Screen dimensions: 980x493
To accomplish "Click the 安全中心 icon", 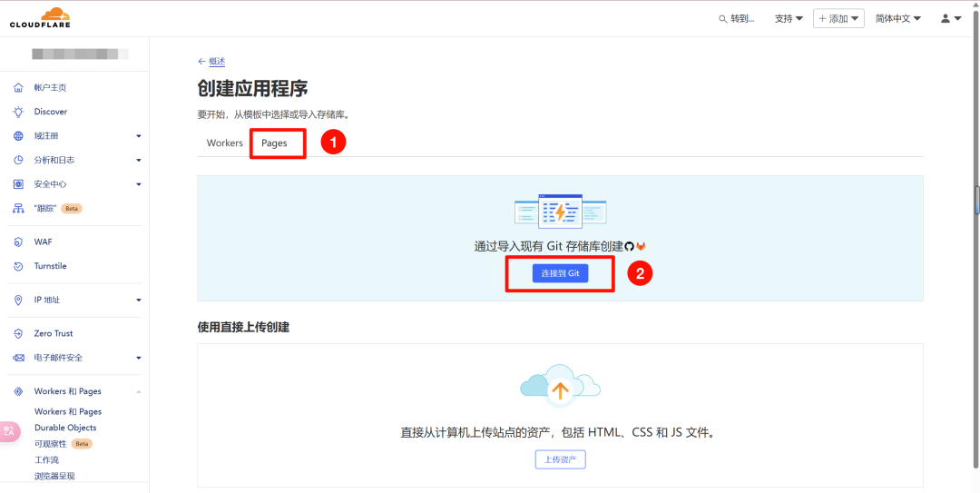I will [19, 184].
